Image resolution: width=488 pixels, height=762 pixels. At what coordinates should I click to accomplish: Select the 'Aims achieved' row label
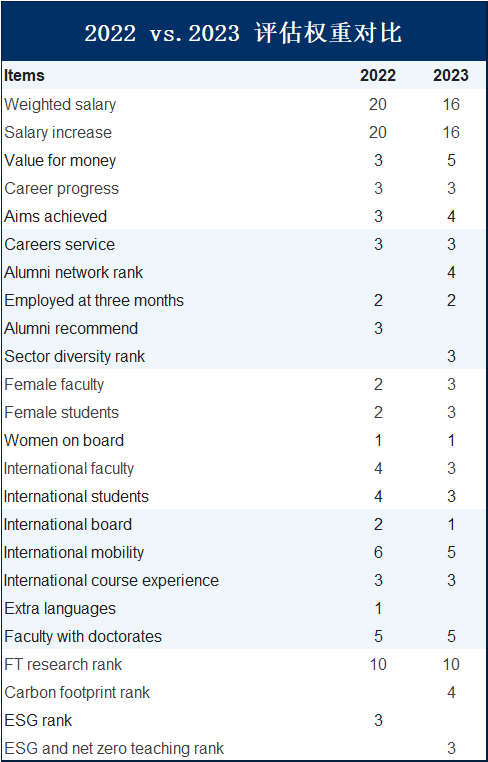pyautogui.click(x=55, y=216)
